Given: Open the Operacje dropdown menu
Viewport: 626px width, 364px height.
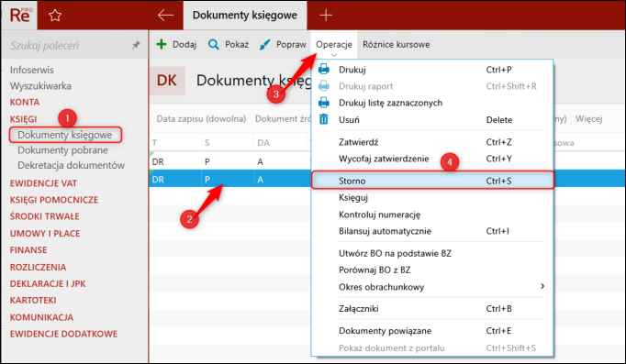Looking at the screenshot, I should tap(334, 45).
